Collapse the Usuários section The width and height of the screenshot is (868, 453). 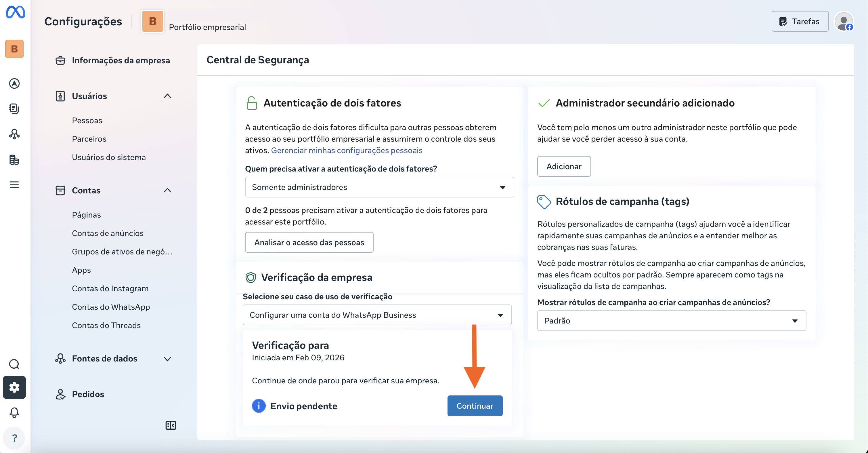point(167,96)
